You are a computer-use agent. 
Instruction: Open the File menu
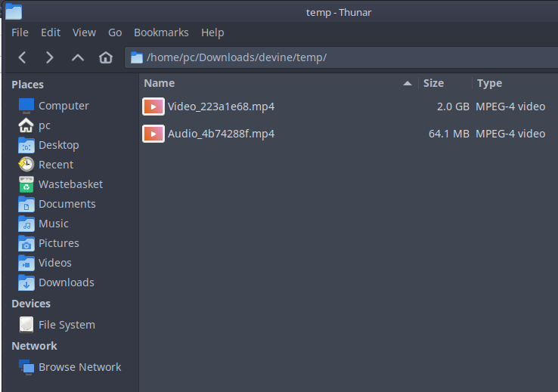tap(20, 32)
